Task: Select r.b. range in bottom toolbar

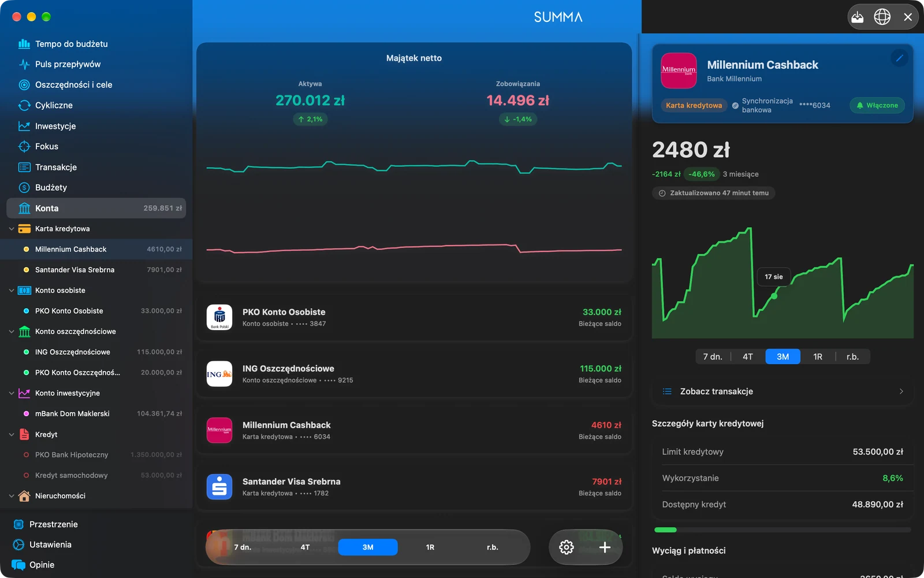Action: coord(492,547)
